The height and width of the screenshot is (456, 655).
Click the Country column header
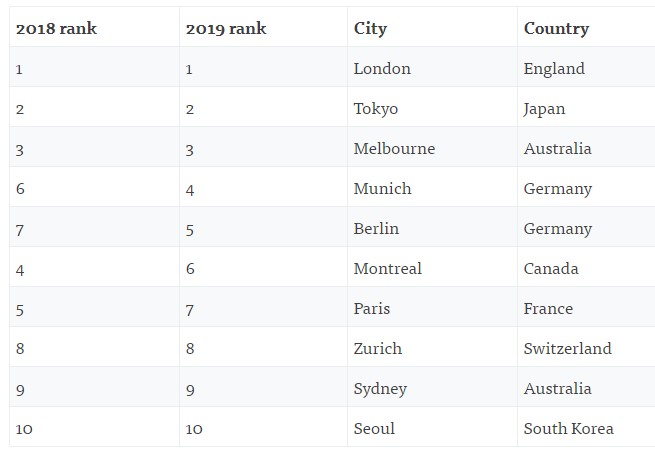[556, 29]
